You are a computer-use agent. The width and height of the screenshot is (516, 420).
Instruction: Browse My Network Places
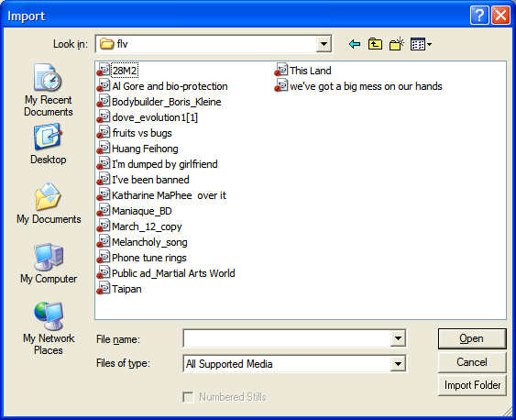pos(49,328)
